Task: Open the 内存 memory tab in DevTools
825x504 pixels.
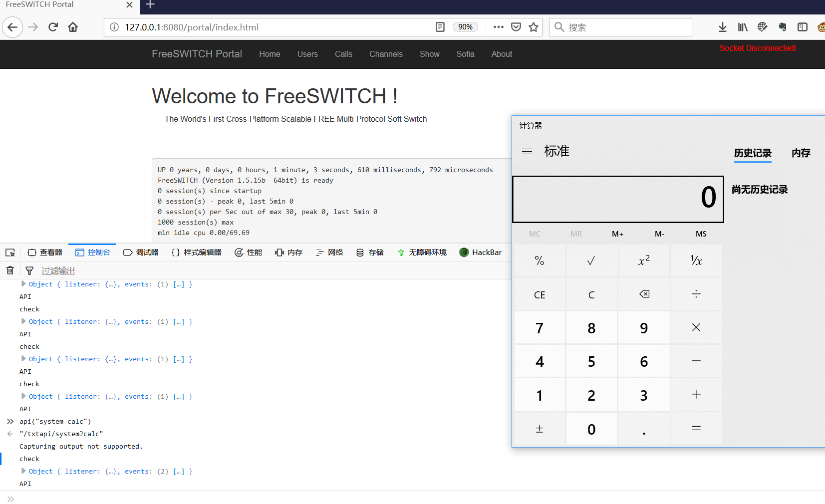Action: (289, 252)
